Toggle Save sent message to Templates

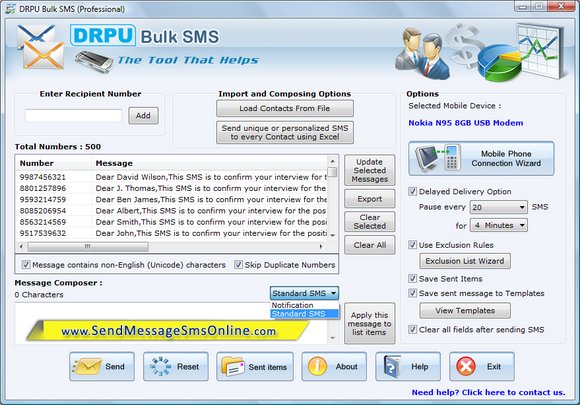tap(412, 293)
